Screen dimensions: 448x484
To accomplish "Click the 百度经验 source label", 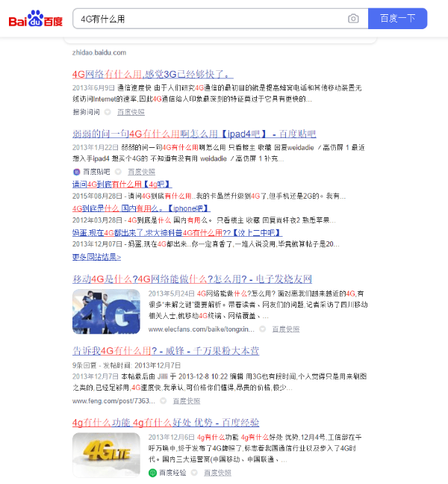I will point(172,473).
